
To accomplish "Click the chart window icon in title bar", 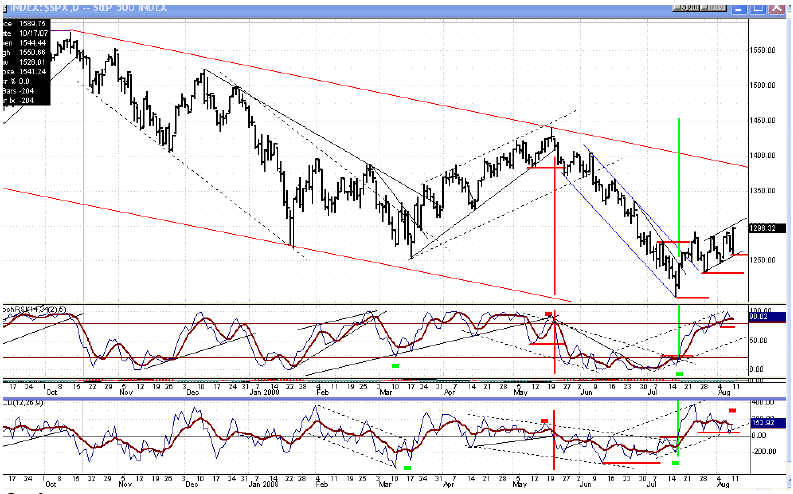I will tap(6, 5).
